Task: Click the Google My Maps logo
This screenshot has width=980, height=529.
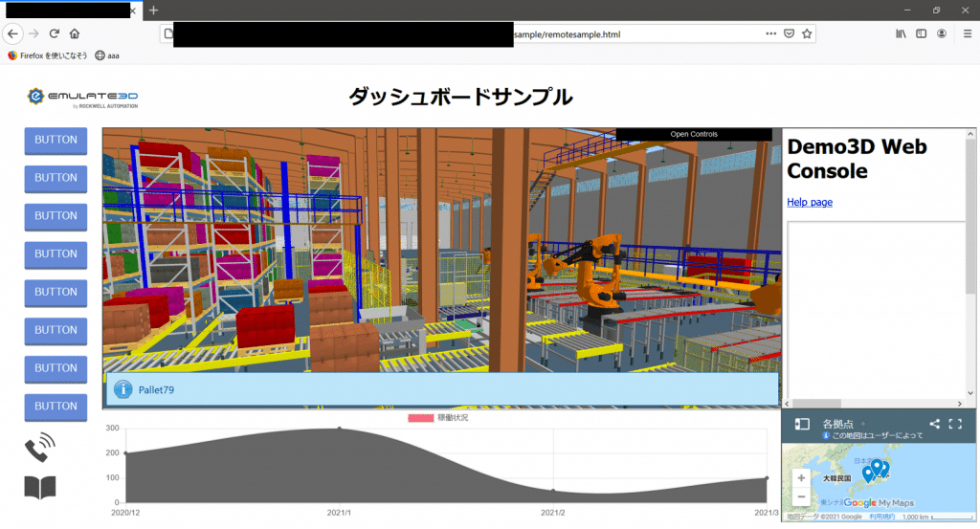Action: pyautogui.click(x=879, y=503)
